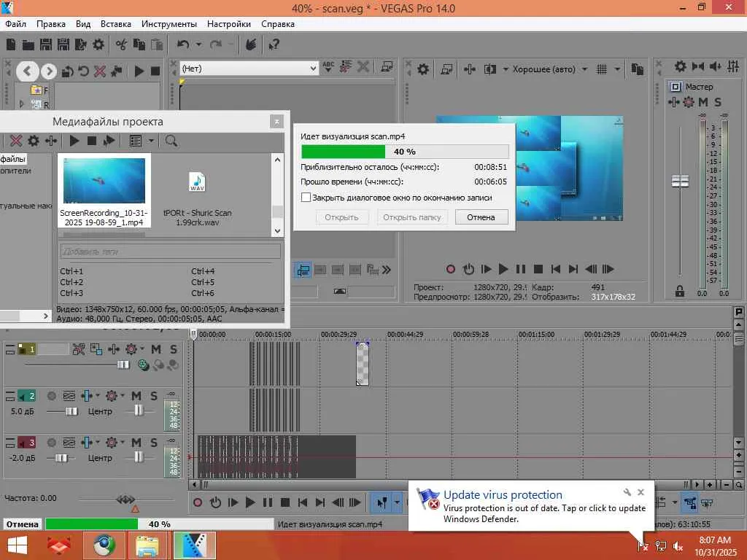Open the Вставка menu
The width and height of the screenshot is (747, 560).
point(116,24)
